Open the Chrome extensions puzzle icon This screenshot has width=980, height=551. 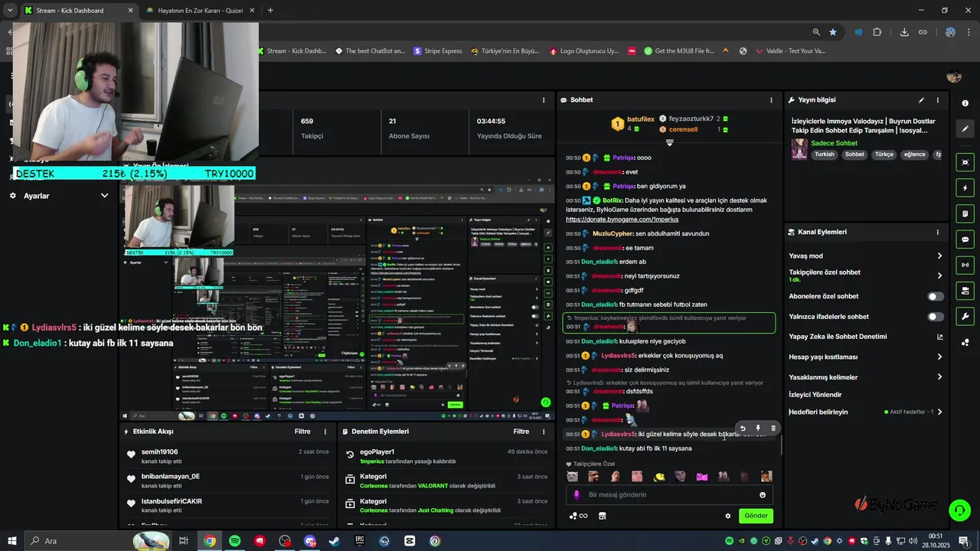click(x=877, y=32)
